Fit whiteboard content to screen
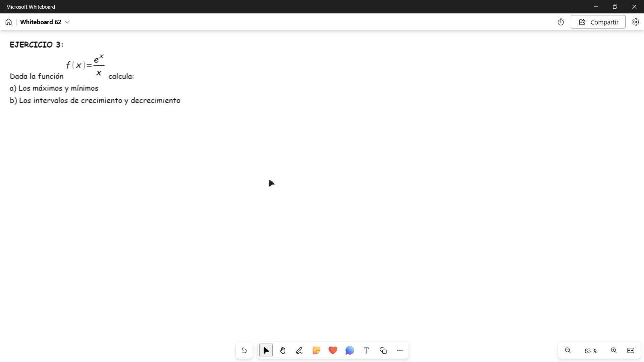 (631, 351)
